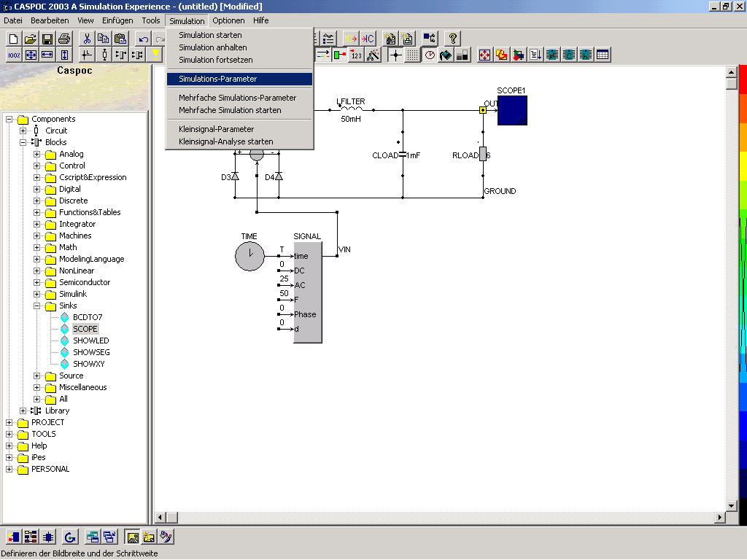Image resolution: width=747 pixels, height=560 pixels.
Task: Click the horizontal scrollbar right arrow
Action: [720, 517]
